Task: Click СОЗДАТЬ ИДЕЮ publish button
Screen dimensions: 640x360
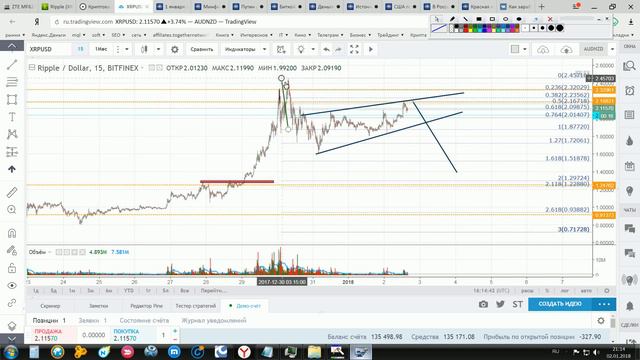Action: [x=560, y=304]
